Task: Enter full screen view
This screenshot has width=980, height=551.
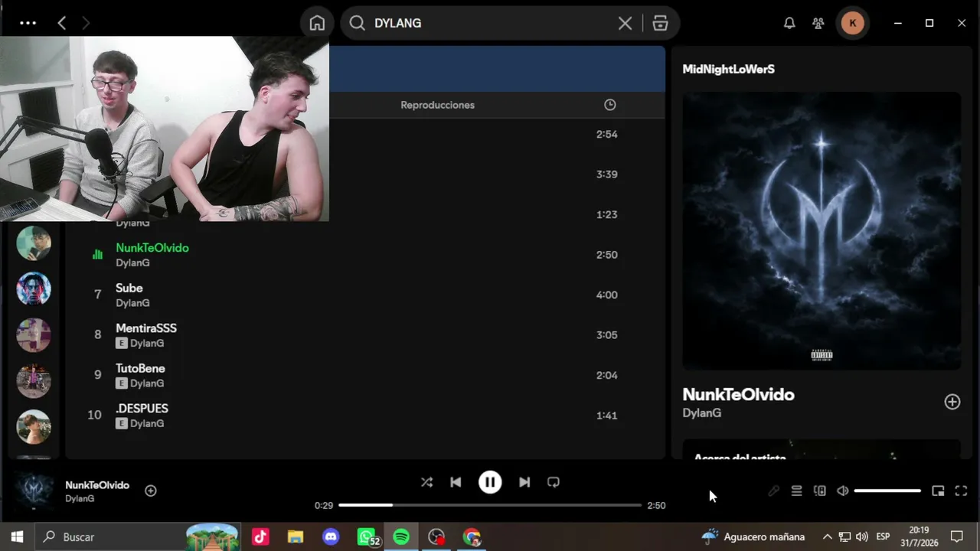Action: click(x=961, y=491)
